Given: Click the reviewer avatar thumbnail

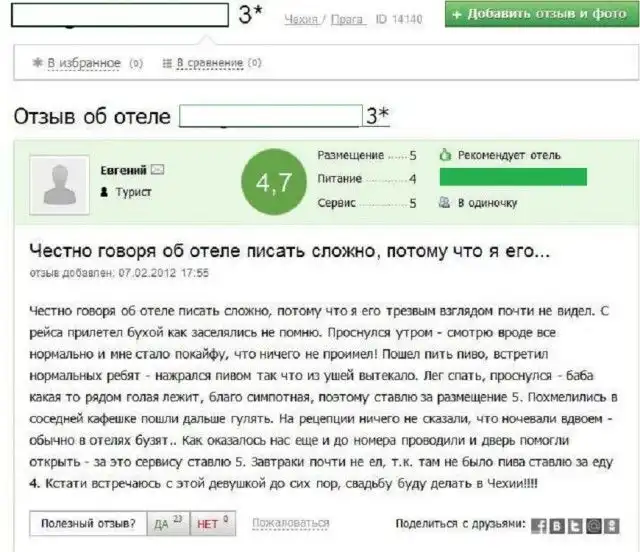Looking at the screenshot, I should click(62, 184).
